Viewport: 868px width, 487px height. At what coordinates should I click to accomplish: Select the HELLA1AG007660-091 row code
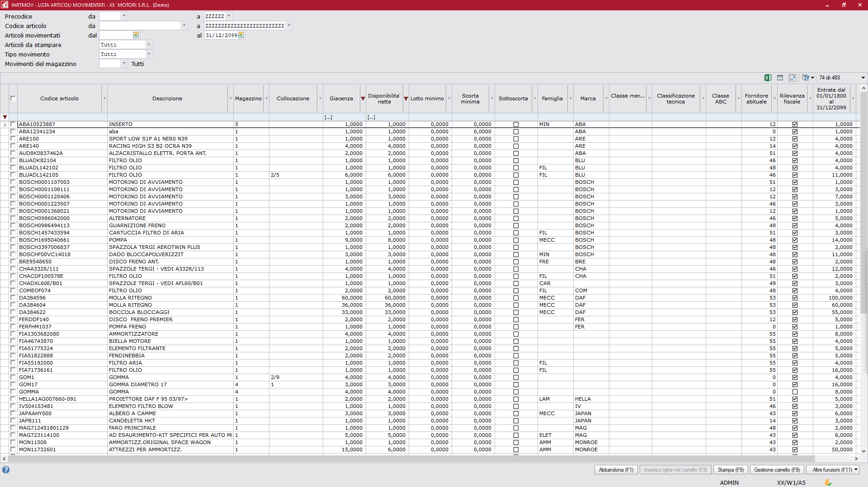[62, 399]
